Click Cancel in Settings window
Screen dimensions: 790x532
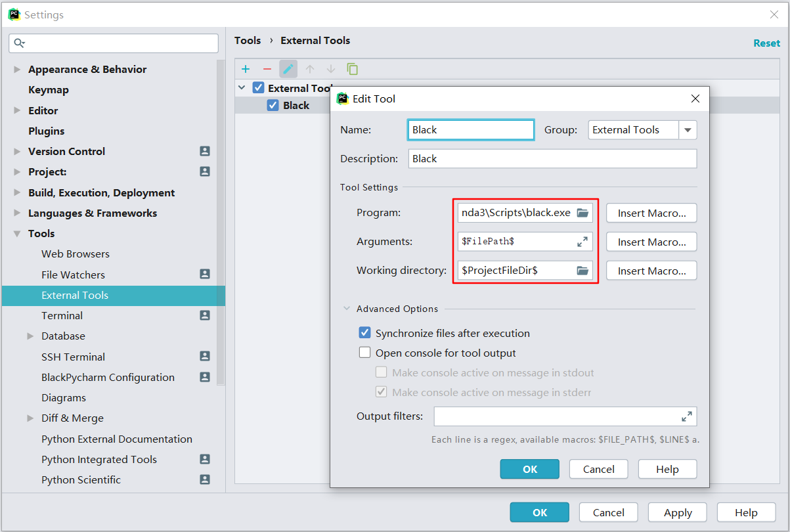608,512
